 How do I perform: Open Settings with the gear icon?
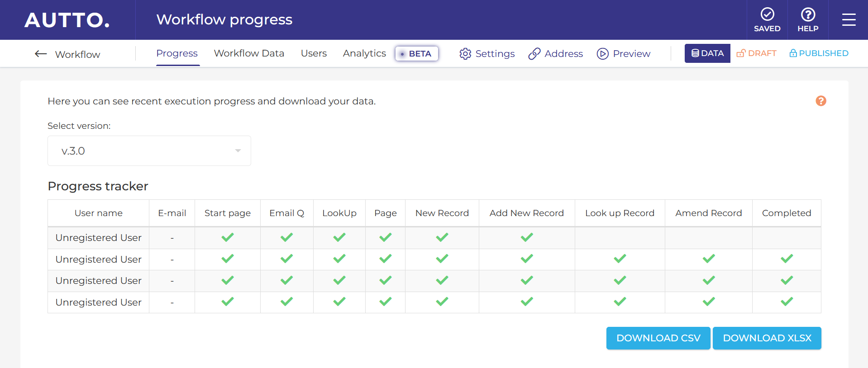(x=465, y=54)
